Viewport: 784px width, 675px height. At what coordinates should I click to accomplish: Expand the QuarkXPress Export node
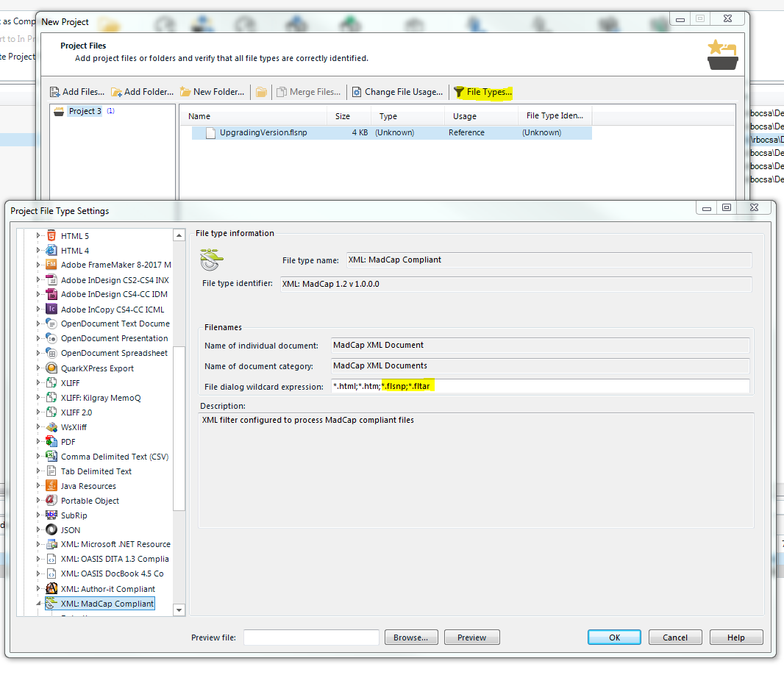38,368
